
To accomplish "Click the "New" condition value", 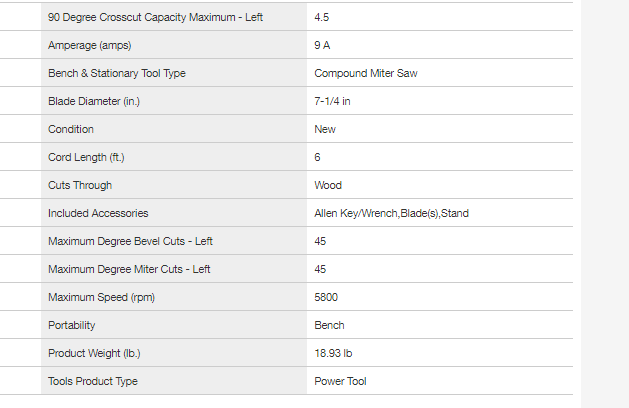I will coord(325,129).
